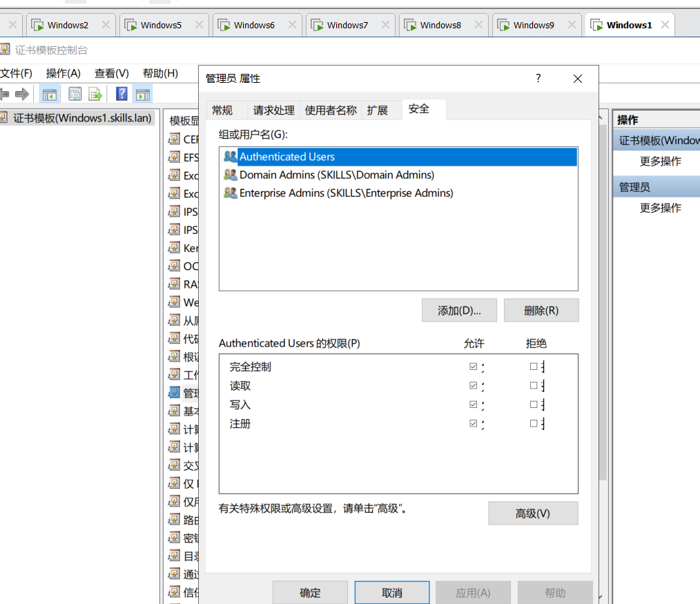Open Help via the blue question mark icon
This screenshot has height=604, width=700.
click(121, 95)
